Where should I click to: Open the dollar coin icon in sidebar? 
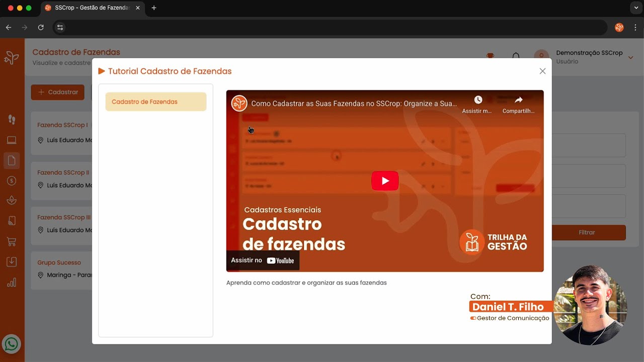12,180
